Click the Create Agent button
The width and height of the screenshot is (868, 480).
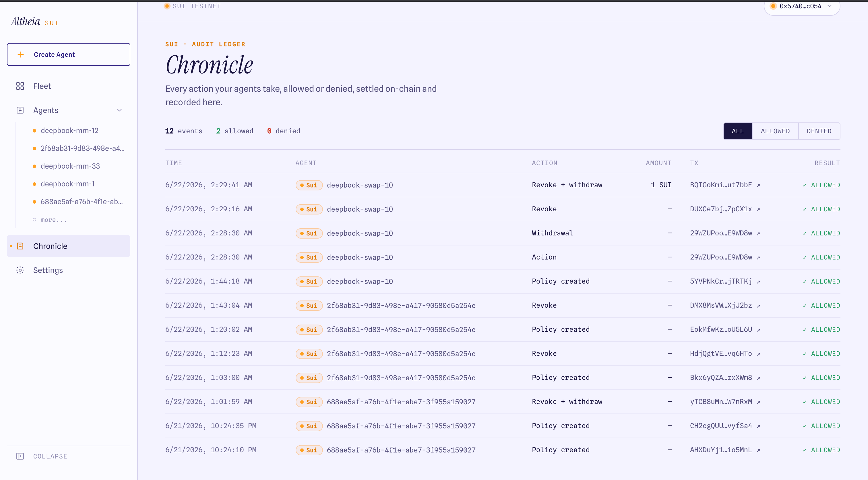(x=68, y=54)
